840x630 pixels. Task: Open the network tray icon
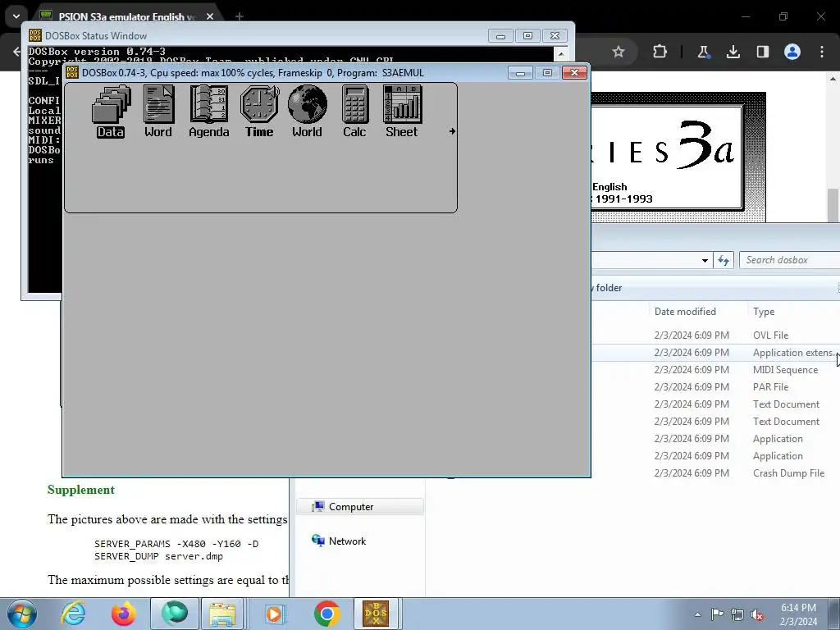pyautogui.click(x=737, y=614)
